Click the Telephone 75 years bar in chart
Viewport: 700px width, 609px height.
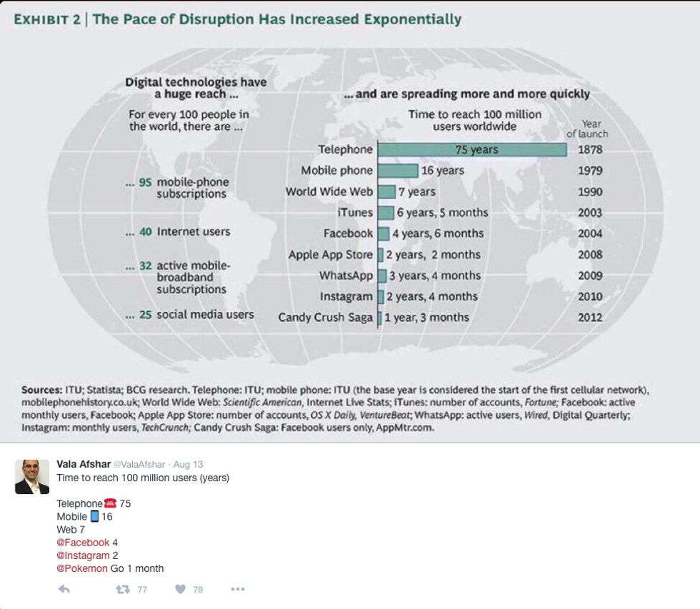coord(471,149)
